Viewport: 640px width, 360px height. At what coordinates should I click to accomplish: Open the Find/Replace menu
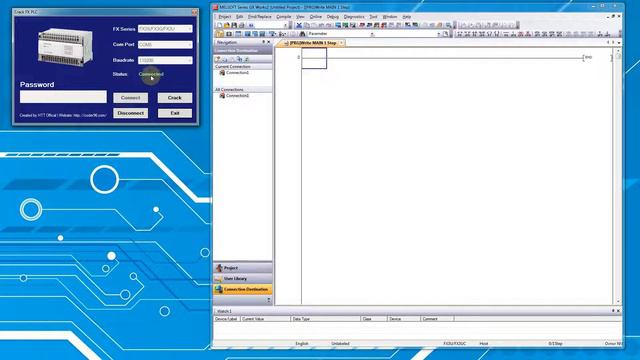coord(260,17)
